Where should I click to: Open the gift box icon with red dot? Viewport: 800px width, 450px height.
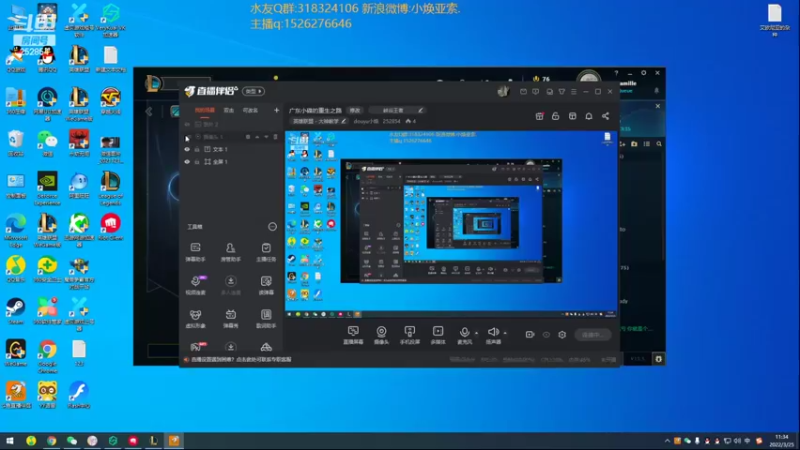[539, 116]
